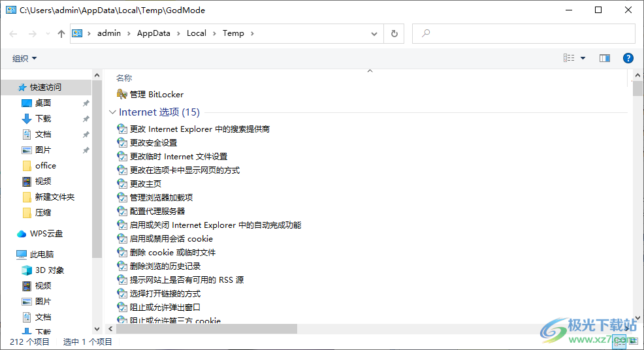Select 此电脑 in navigation pane
644x350 pixels.
point(42,254)
